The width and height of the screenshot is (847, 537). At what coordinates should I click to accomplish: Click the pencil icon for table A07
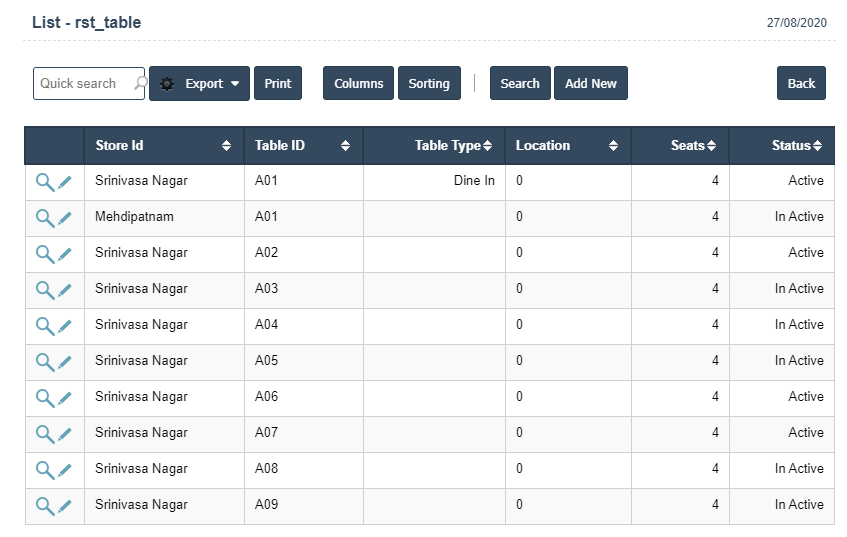tap(65, 434)
